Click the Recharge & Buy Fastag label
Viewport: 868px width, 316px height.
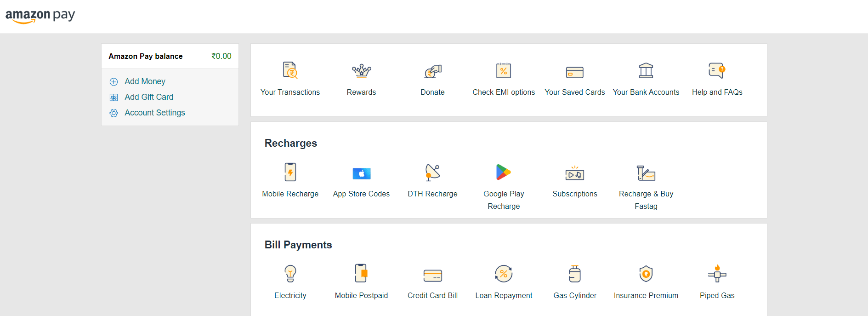pyautogui.click(x=646, y=200)
